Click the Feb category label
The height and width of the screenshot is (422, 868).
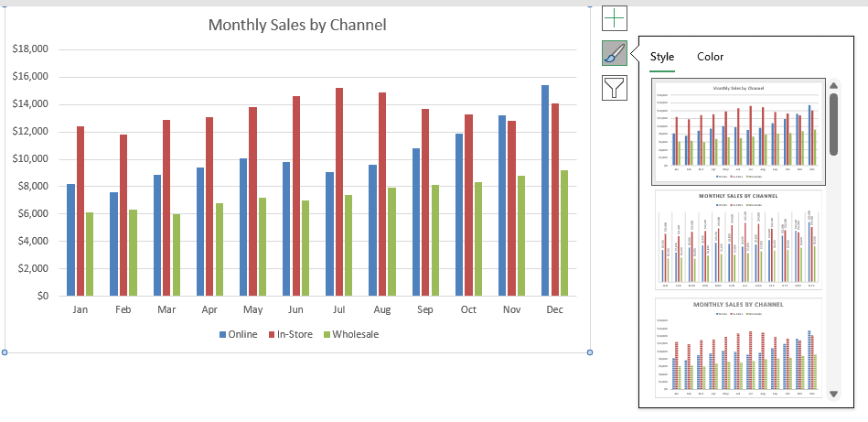(x=123, y=309)
